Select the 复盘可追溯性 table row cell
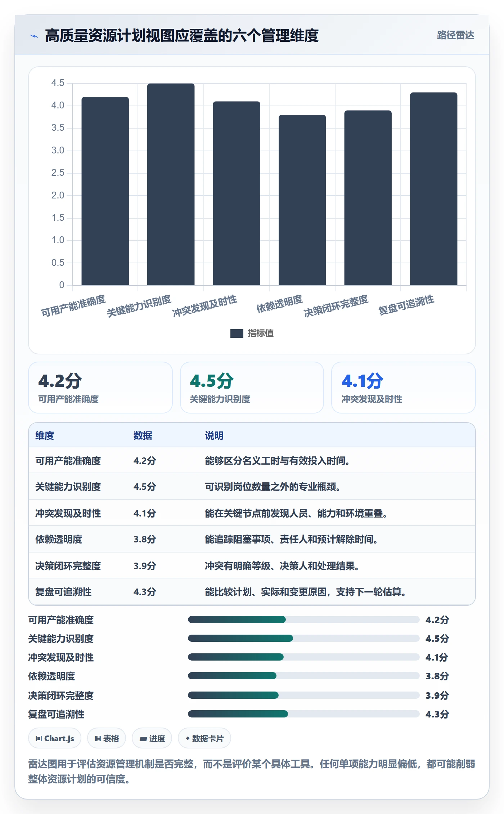Screen dimensions: 504x814 point(63,592)
